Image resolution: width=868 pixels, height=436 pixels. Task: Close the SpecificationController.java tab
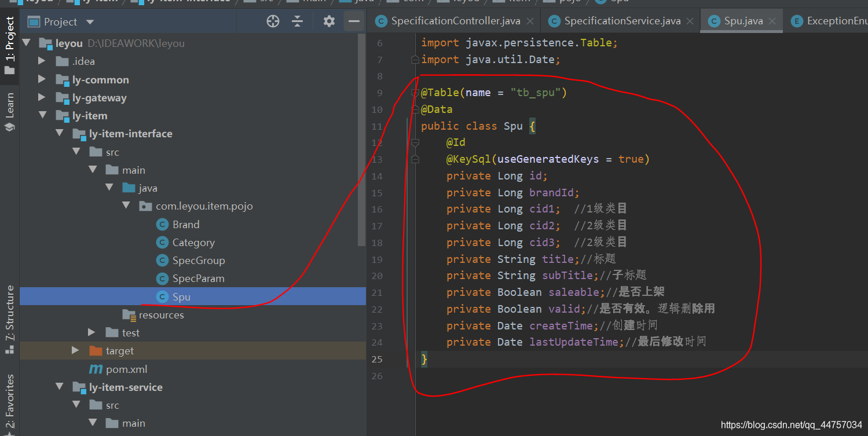click(529, 21)
